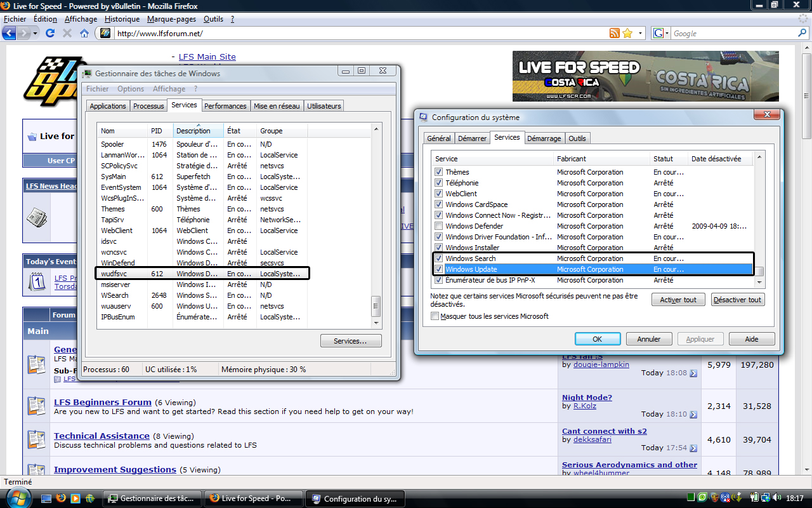Click the LFS site favicon in address bar
Screen dimensions: 812x508
click(x=105, y=33)
